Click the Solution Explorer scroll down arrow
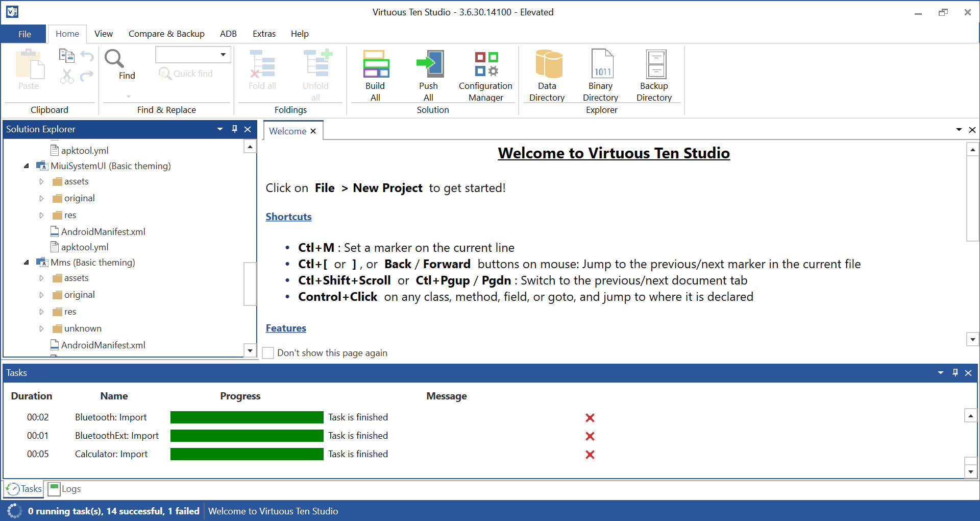Screen dimensions: 980x521 point(250,350)
